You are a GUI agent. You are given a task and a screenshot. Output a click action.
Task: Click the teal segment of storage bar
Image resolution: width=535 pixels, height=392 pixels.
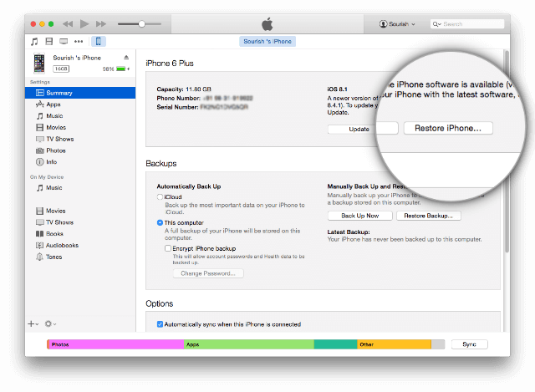pyautogui.click(x=336, y=344)
